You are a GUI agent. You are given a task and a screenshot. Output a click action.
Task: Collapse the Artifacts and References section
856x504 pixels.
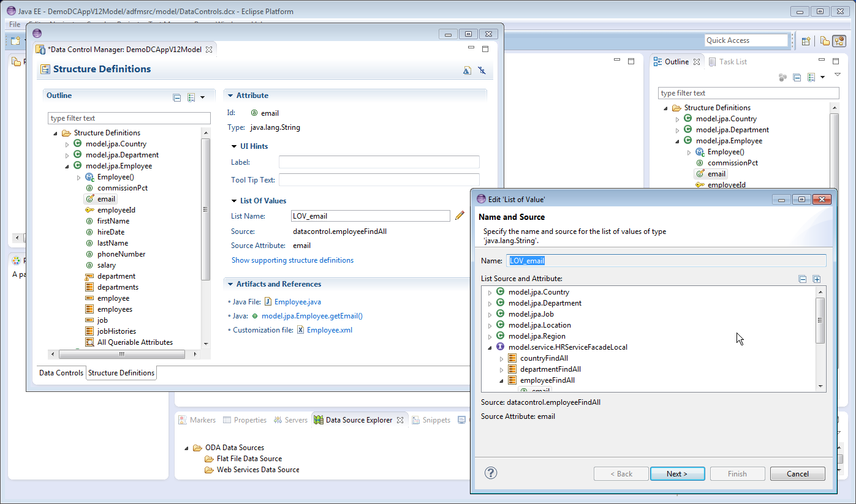pyautogui.click(x=230, y=284)
